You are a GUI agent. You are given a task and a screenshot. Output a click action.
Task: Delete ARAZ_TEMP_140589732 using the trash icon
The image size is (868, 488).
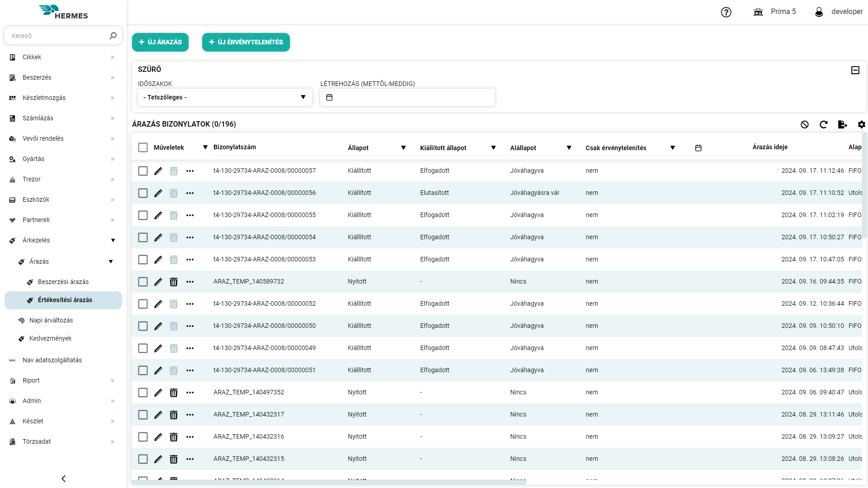click(174, 281)
